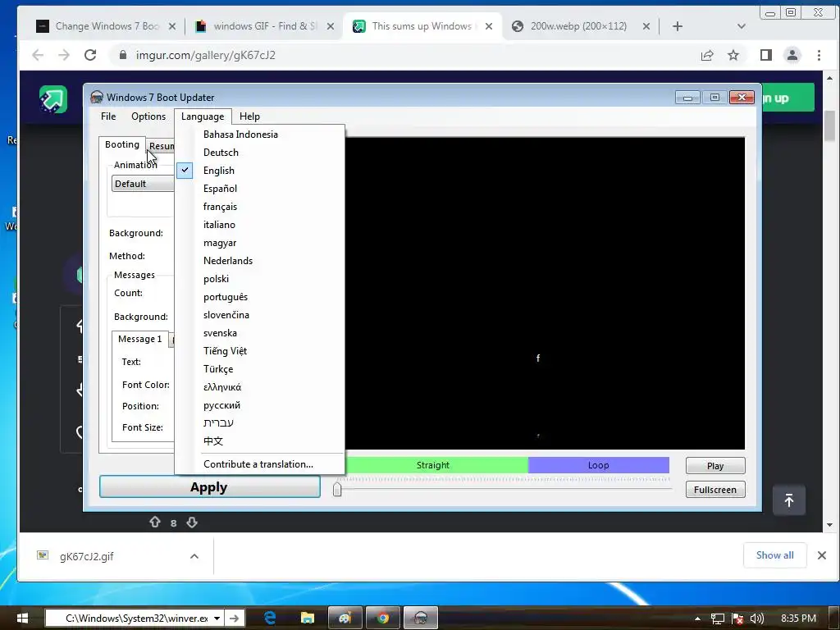Open the downloaded gK67cJ2.gif file
The image size is (840, 630).
tap(87, 557)
